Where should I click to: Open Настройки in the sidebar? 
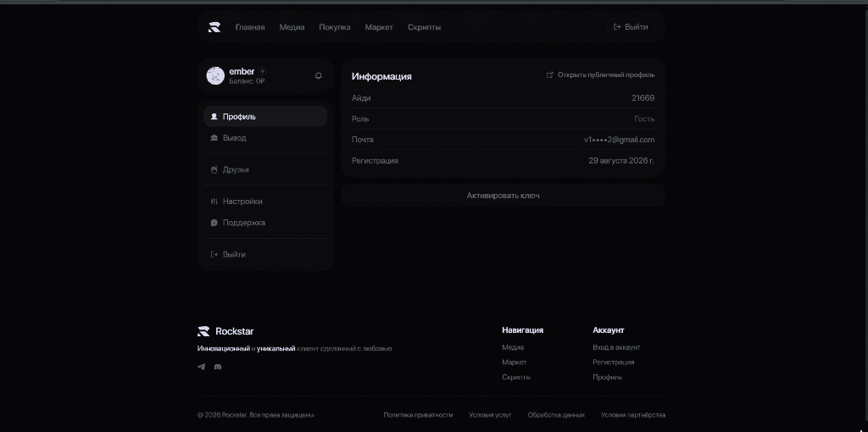[x=265, y=202]
